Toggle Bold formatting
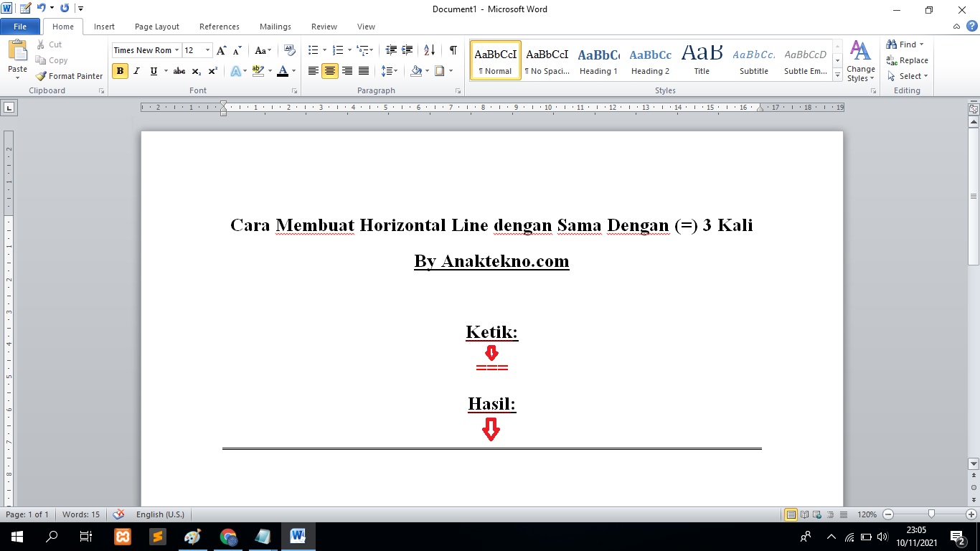The image size is (980, 551). pos(120,71)
